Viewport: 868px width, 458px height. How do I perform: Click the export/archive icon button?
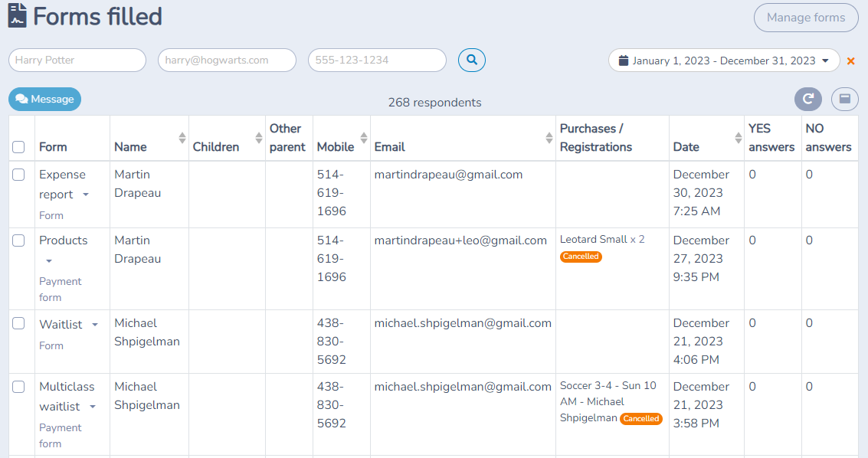(x=845, y=99)
